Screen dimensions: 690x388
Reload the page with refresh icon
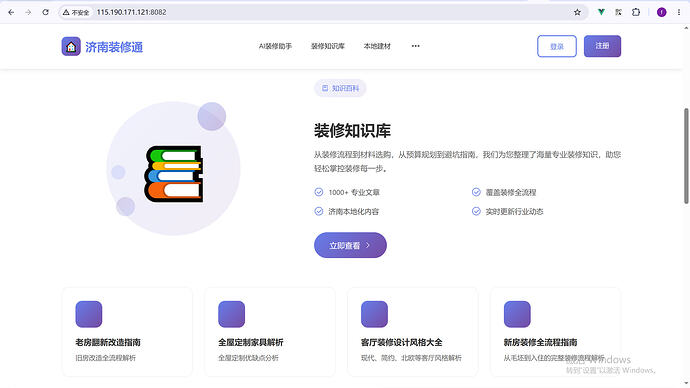pos(45,12)
